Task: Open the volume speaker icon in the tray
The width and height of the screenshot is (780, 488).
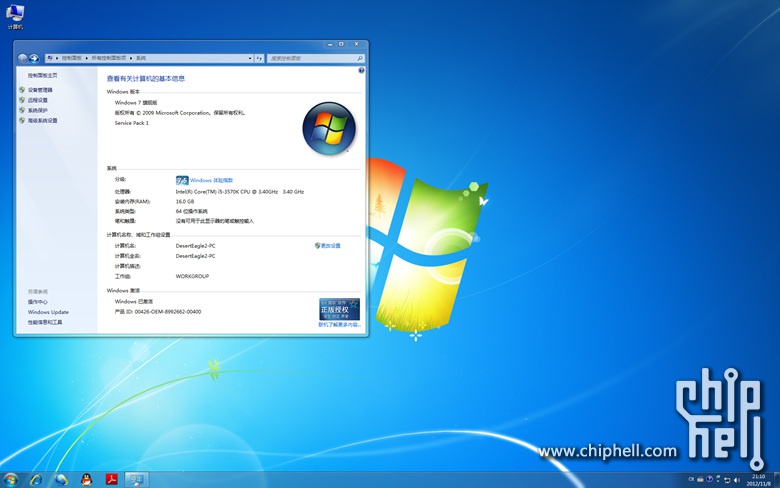Action: (737, 480)
